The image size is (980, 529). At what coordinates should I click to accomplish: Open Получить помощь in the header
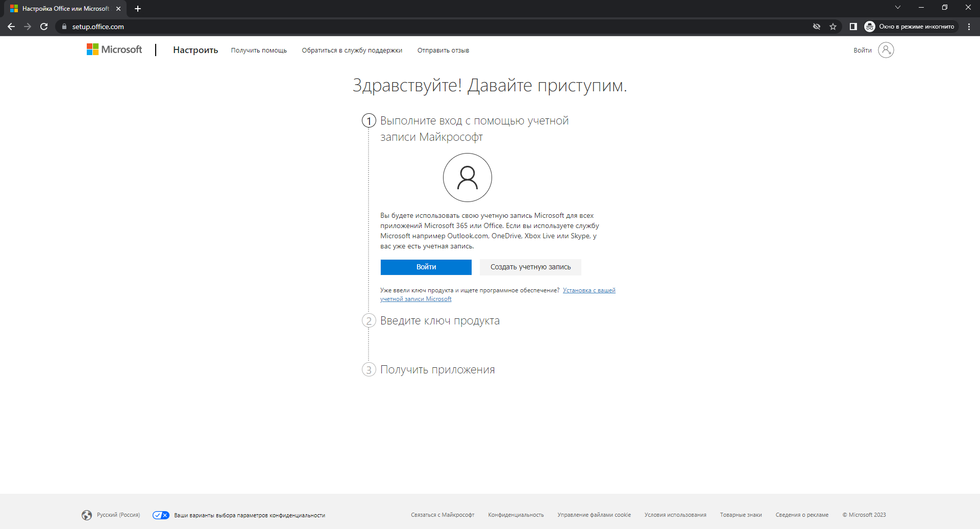coord(259,51)
